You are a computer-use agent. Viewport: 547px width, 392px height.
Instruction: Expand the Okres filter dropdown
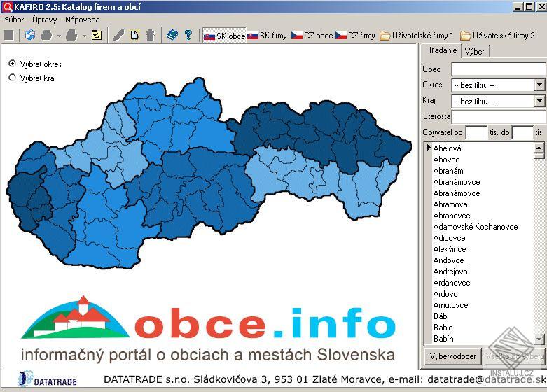pyautogui.click(x=539, y=85)
